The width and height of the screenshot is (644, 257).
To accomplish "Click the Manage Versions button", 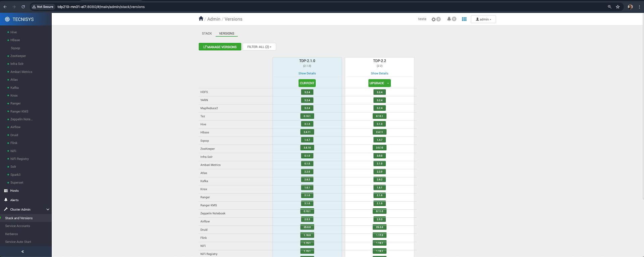I will pos(220,47).
